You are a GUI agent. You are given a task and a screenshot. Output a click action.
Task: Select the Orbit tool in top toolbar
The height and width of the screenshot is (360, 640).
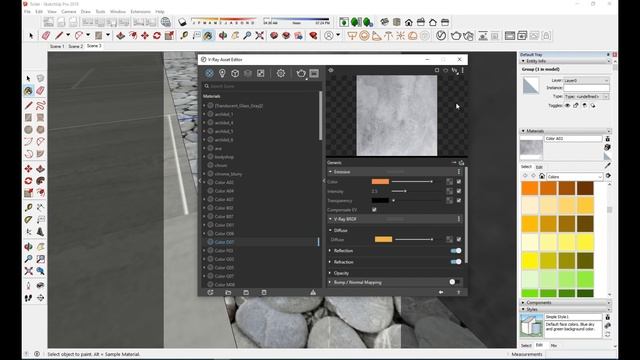(223, 36)
